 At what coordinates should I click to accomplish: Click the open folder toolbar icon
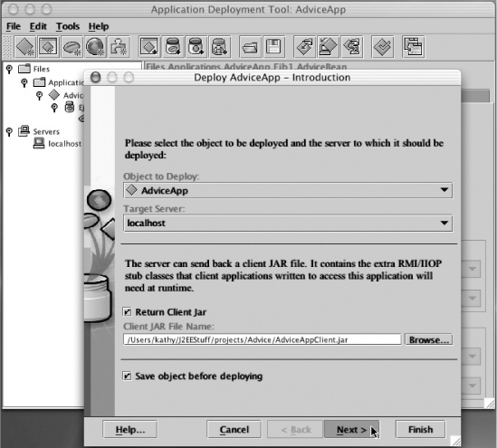[x=250, y=47]
